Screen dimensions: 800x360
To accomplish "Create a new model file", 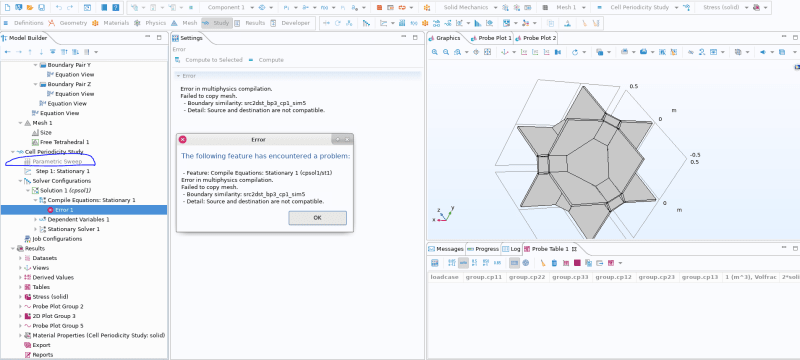I will click(7, 8).
